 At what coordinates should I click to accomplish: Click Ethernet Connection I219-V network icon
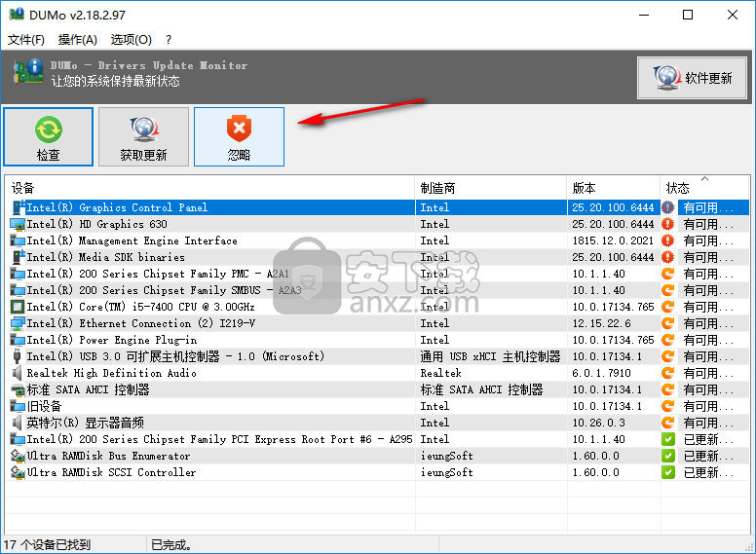point(18,323)
